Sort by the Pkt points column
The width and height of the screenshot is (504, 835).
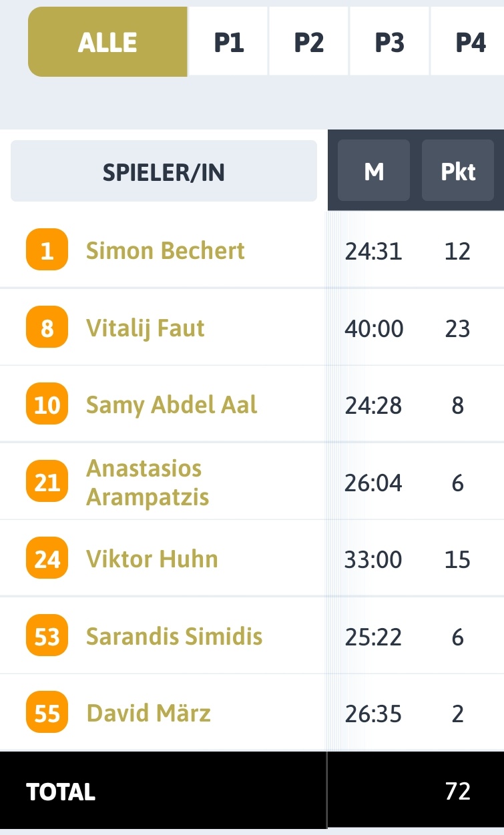(x=458, y=172)
